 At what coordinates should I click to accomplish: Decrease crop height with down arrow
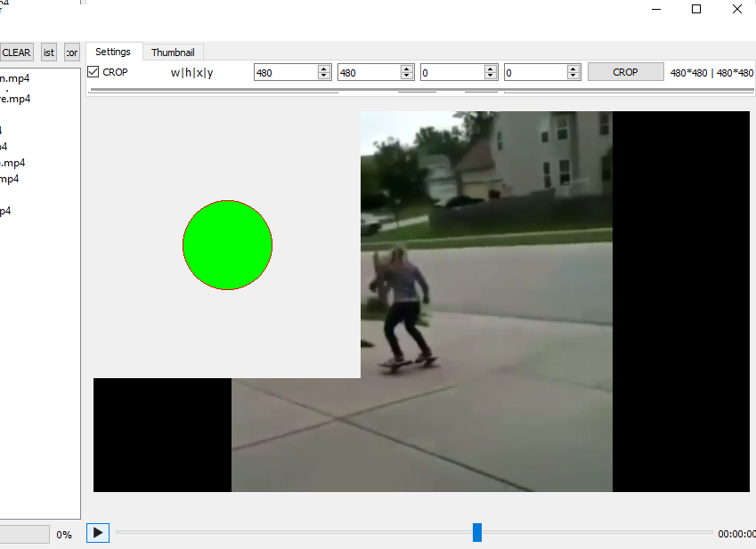click(407, 76)
